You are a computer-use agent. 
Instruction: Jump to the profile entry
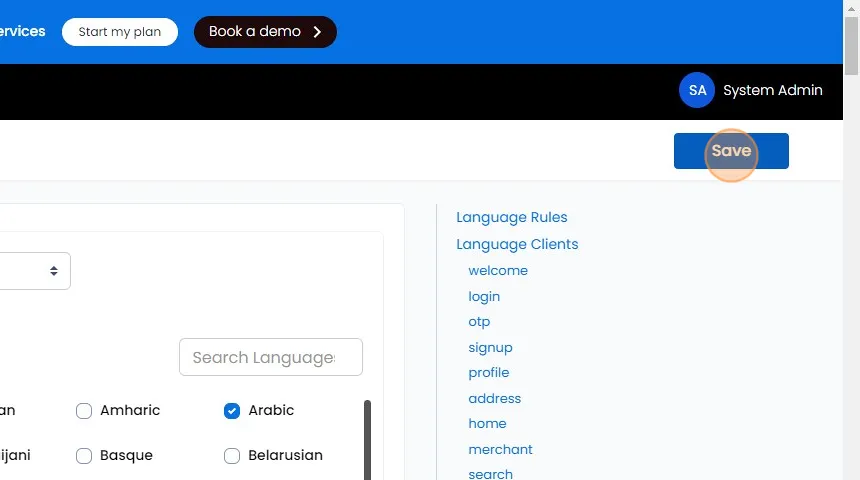pyautogui.click(x=489, y=372)
